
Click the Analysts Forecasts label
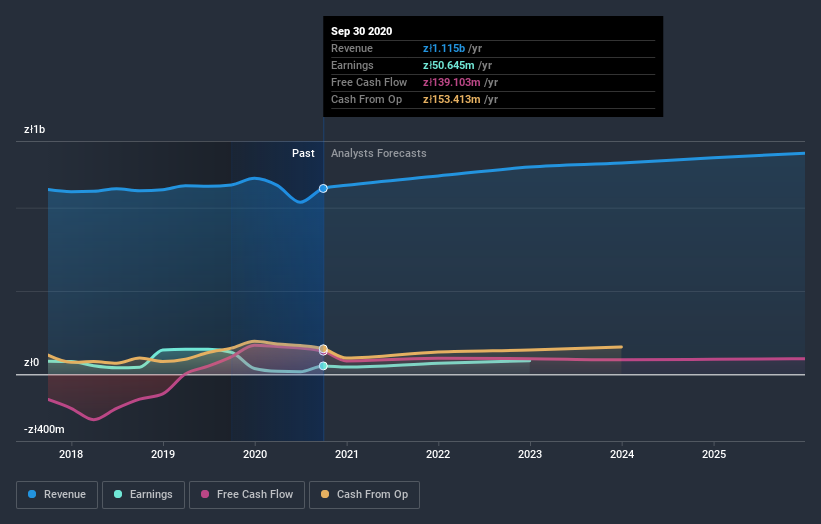pyautogui.click(x=379, y=153)
